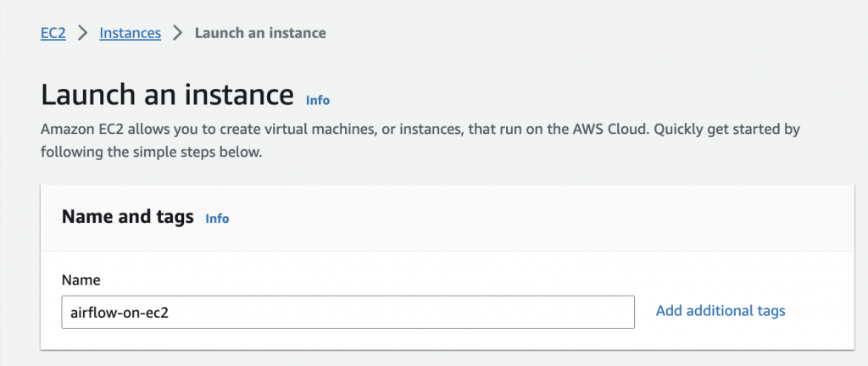Image resolution: width=868 pixels, height=366 pixels.
Task: Click Add additional tags link
Action: pyautogui.click(x=721, y=311)
